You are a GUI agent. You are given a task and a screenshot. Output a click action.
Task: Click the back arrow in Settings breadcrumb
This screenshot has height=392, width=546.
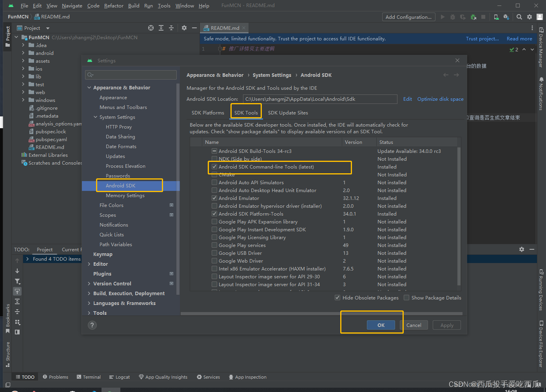tap(446, 75)
